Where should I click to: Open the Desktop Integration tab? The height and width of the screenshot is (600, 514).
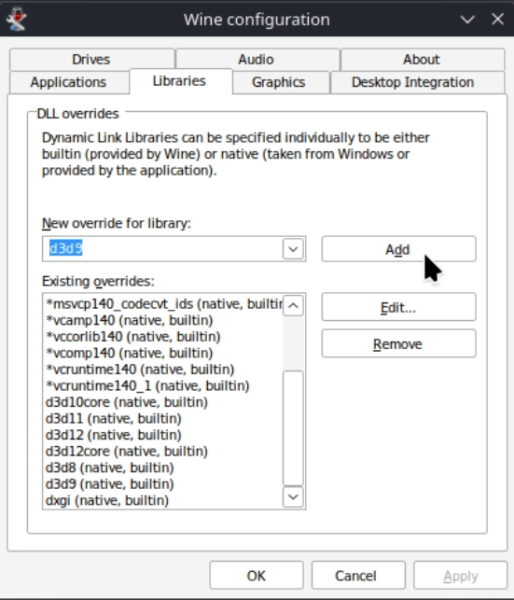[417, 82]
